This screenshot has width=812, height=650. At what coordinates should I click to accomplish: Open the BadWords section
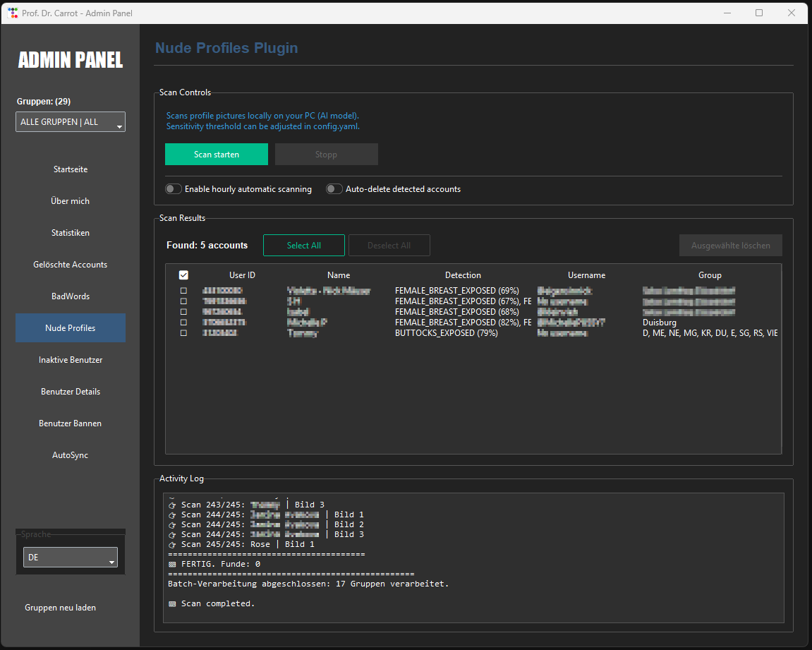(x=71, y=296)
